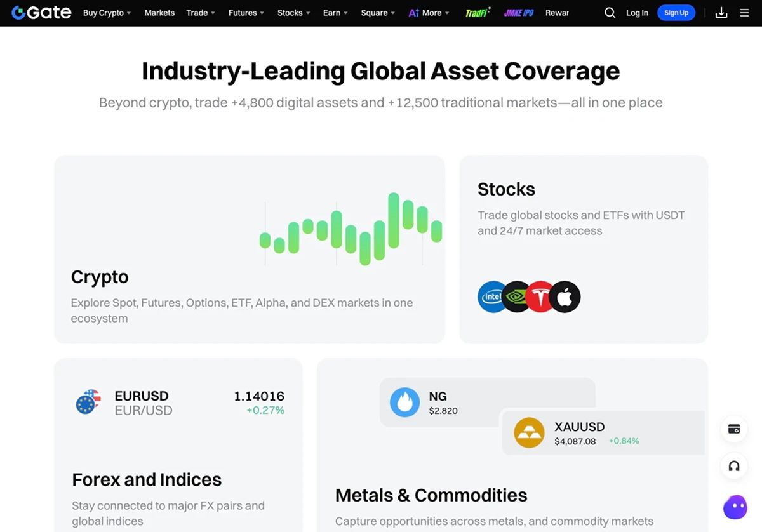
Task: Click the Crypto card description text
Action: pyautogui.click(x=242, y=310)
